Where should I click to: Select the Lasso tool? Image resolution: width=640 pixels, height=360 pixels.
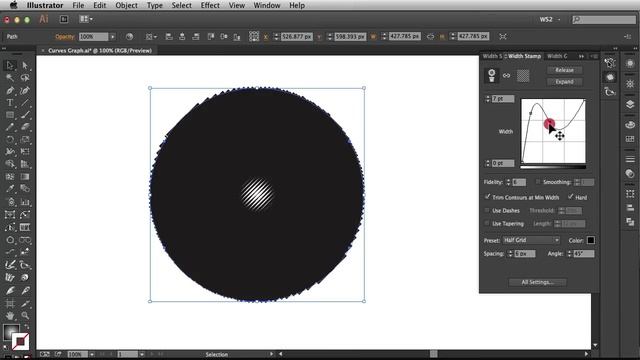(x=25, y=78)
